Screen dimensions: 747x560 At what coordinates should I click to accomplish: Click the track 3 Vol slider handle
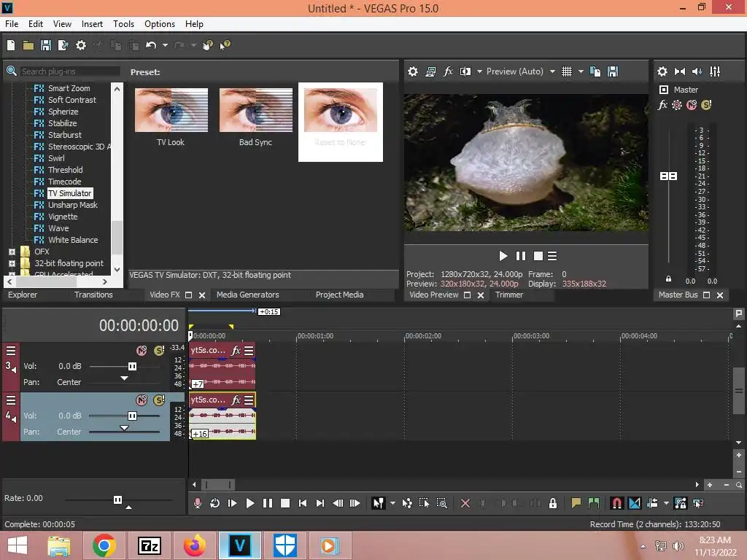tap(132, 366)
